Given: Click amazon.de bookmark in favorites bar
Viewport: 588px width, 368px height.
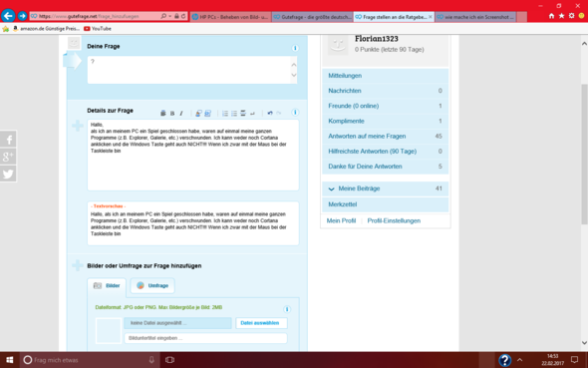Looking at the screenshot, I should (x=46, y=29).
